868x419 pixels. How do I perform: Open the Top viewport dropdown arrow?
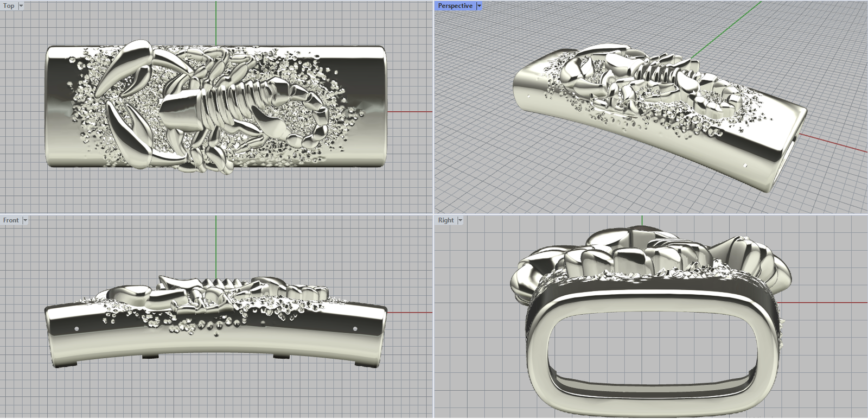tap(21, 6)
